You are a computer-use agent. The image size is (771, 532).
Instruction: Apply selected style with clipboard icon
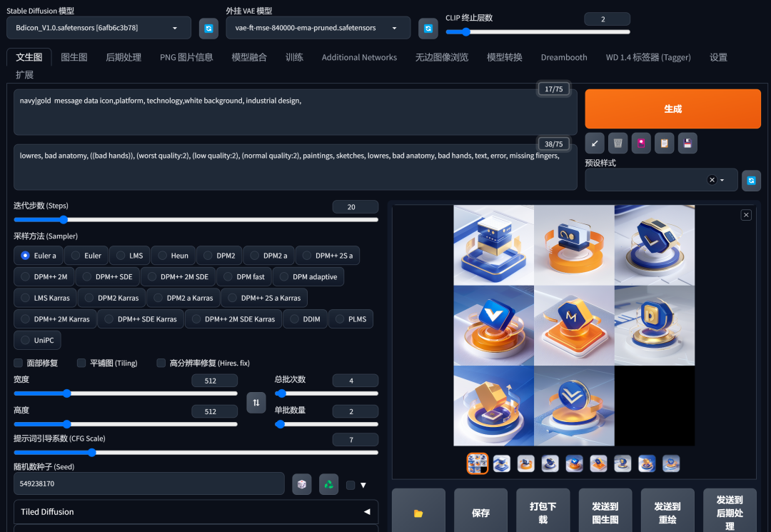pyautogui.click(x=664, y=143)
